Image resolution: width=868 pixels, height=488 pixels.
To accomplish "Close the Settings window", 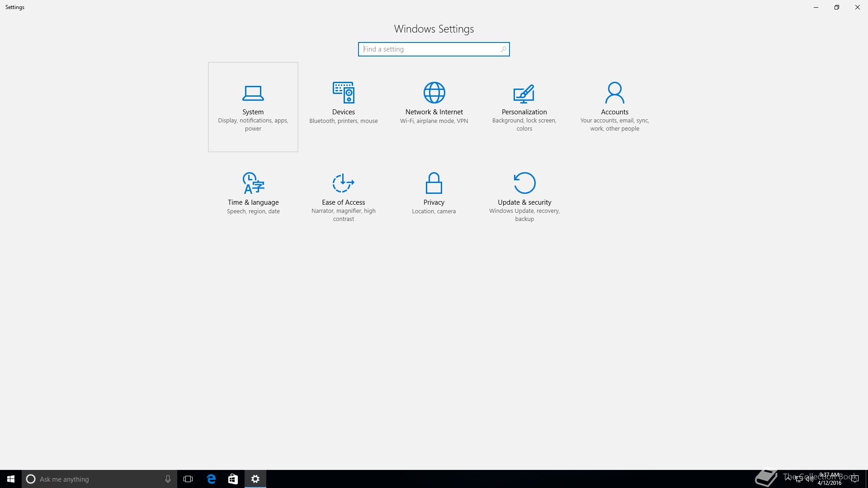I will pos(858,7).
